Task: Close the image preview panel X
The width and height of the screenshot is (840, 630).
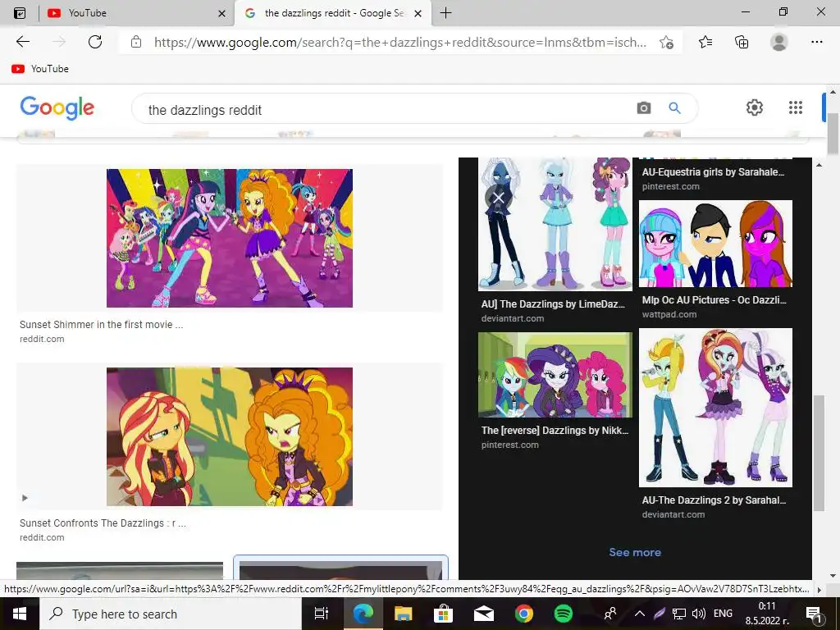Action: pyautogui.click(x=498, y=199)
